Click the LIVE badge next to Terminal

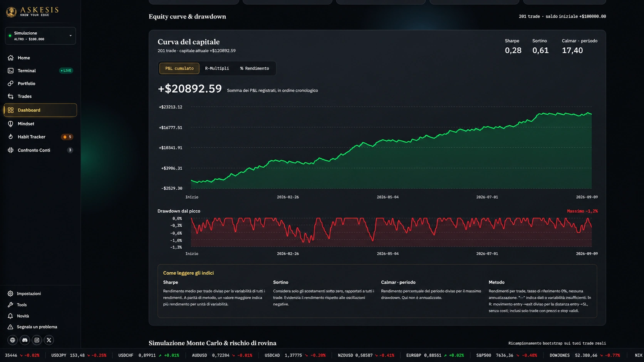click(x=66, y=71)
